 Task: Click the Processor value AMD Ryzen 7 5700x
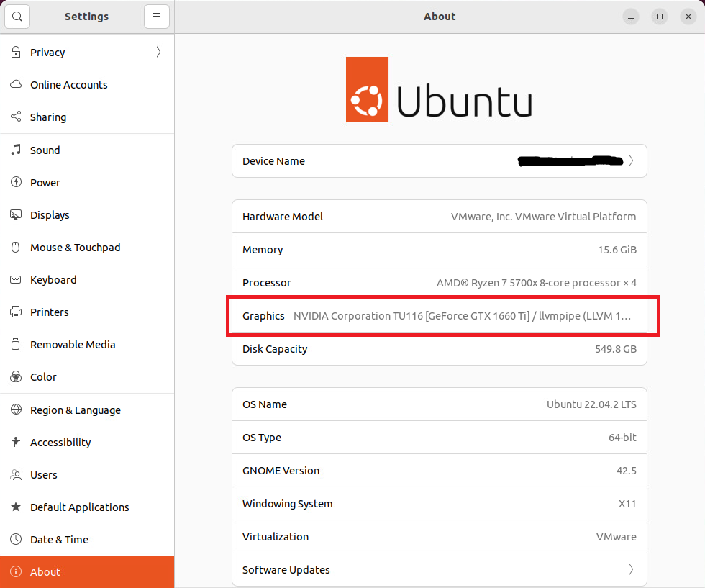coord(537,283)
